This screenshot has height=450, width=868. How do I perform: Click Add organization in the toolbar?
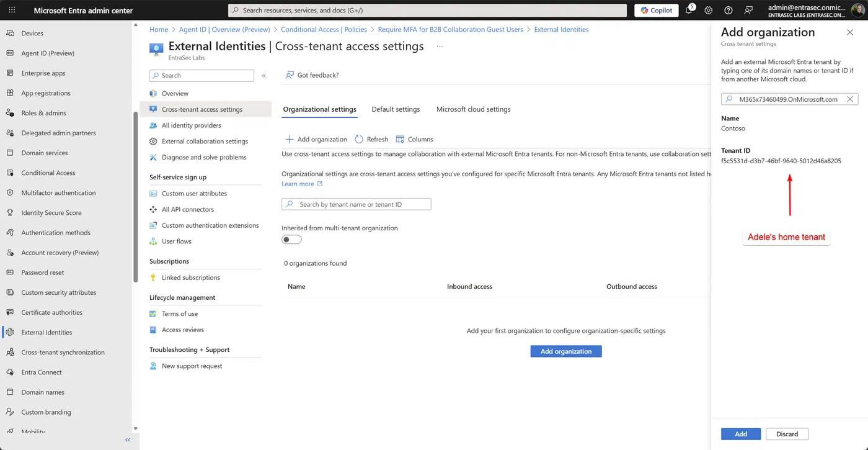316,139
